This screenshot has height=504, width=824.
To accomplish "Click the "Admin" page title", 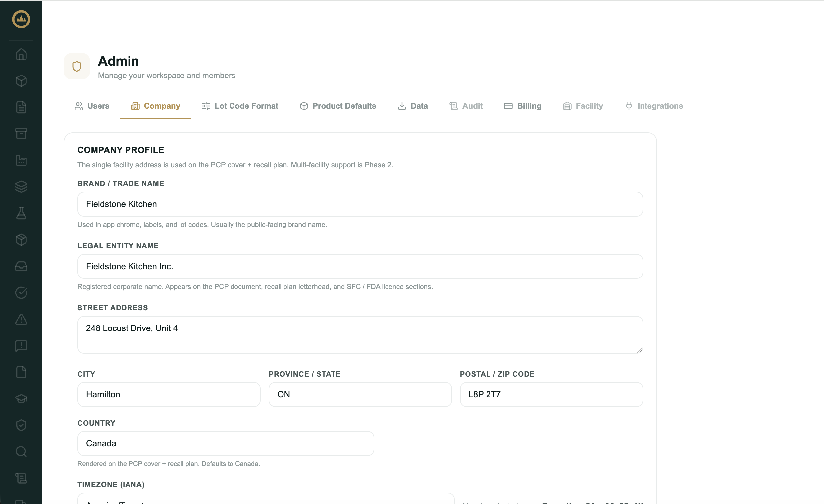I will [x=118, y=61].
